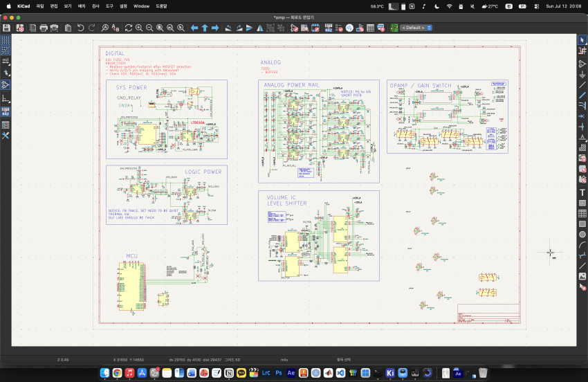
Task: Mirror selection horizontally
Action: (x=260, y=28)
